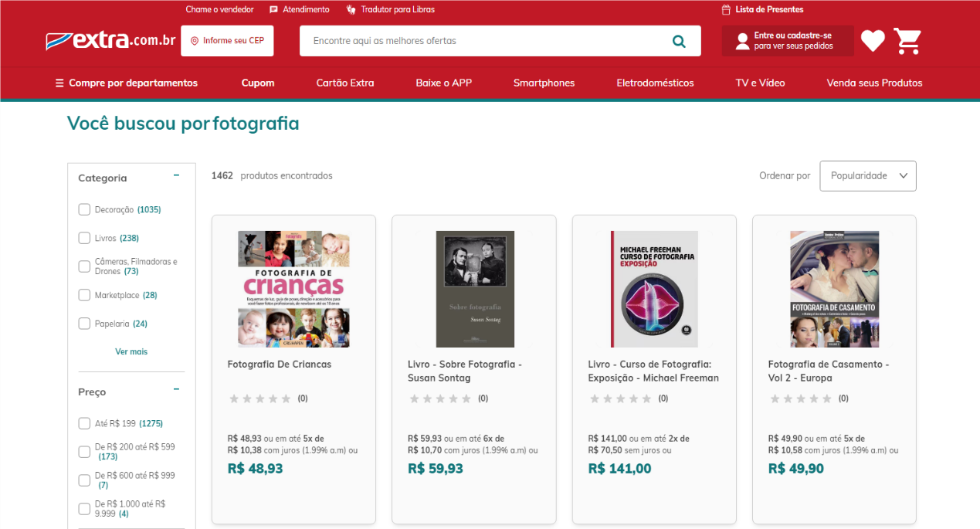Viewport: 980px width, 529px height.
Task: Click the Lista de Presentes gift icon
Action: coord(726,10)
